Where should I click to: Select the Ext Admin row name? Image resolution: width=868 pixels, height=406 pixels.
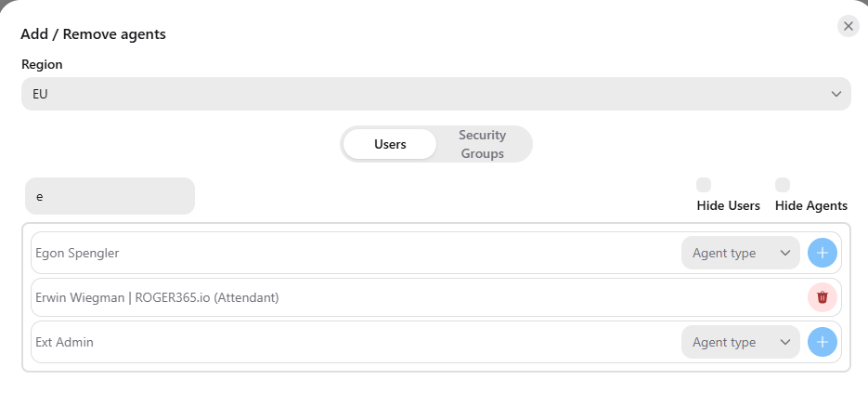pos(64,342)
